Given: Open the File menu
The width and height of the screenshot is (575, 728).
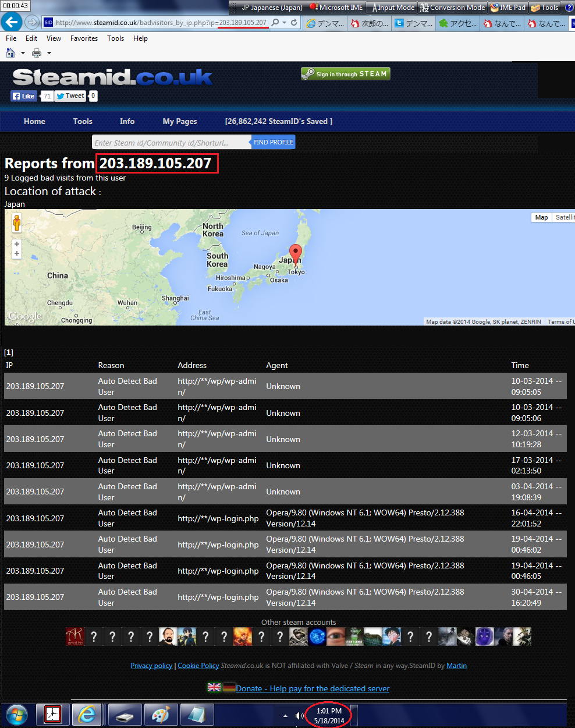Looking at the screenshot, I should point(11,38).
